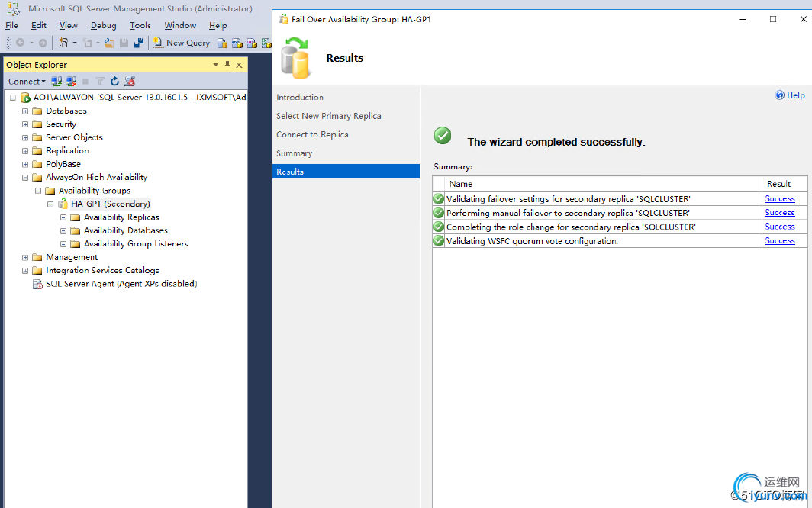Expand the Availability Group Listeners folder
The height and width of the screenshot is (508, 812).
(x=63, y=244)
